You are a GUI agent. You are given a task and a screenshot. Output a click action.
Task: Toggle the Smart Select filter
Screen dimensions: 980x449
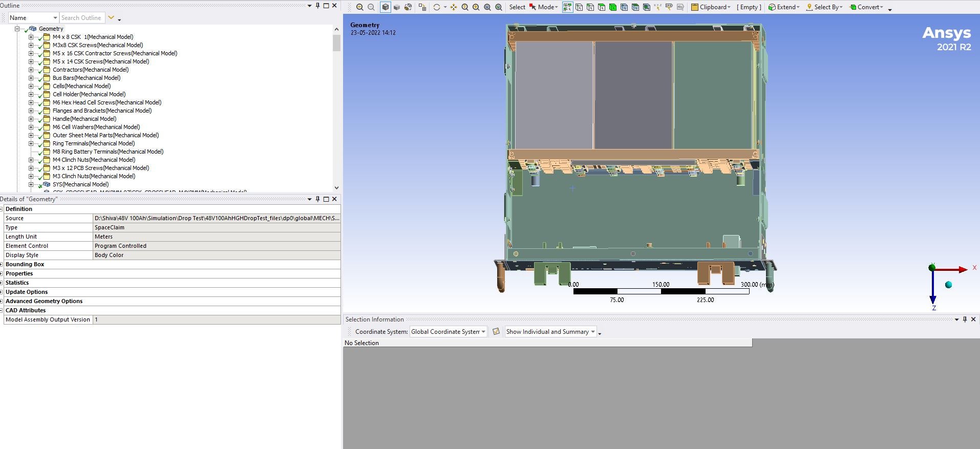[568, 7]
